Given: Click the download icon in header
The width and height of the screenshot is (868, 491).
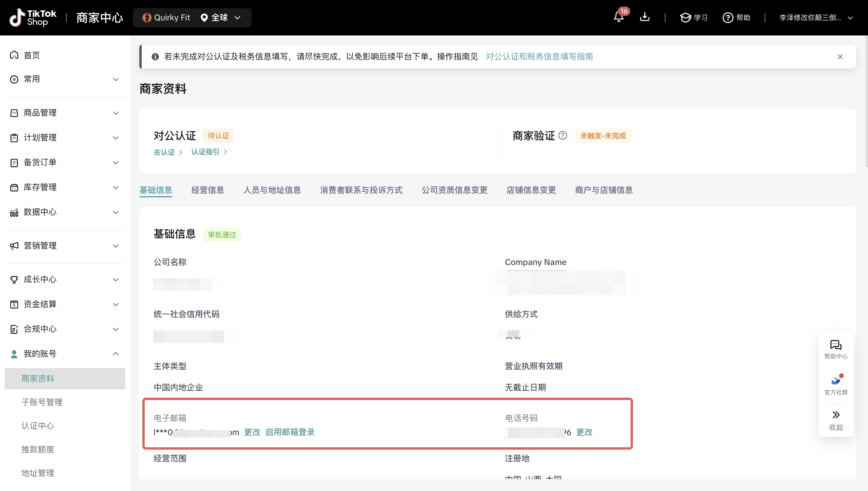Looking at the screenshot, I should 645,17.
